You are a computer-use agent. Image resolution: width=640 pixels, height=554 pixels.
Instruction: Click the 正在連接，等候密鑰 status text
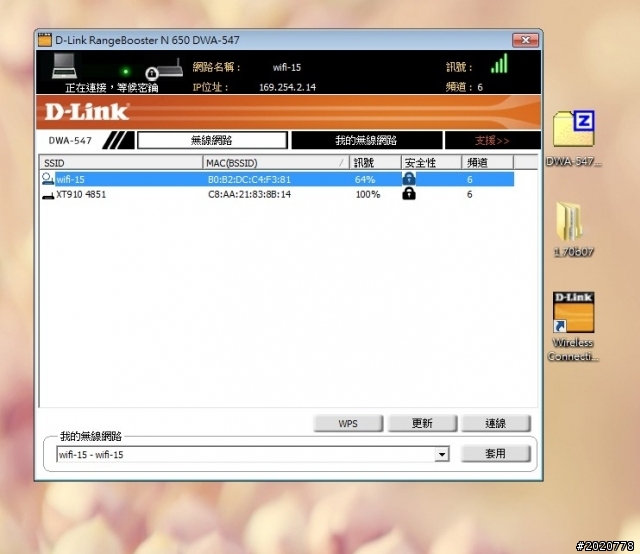[x=112, y=88]
